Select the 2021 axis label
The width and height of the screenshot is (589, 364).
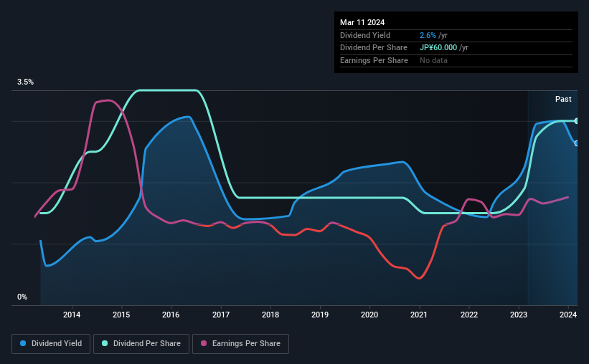tap(419, 315)
